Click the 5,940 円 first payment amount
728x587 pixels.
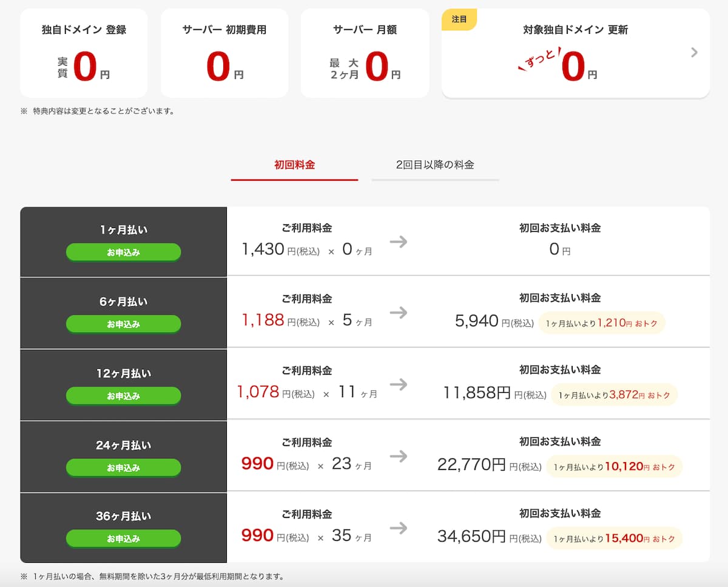[x=494, y=321]
